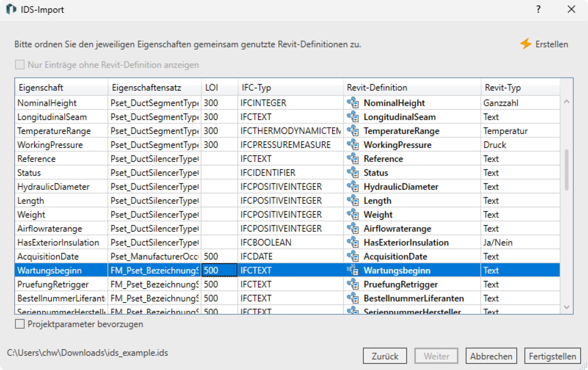This screenshot has height=370, width=588.
Task: Select the TemperatureRange property cell
Action: [x=61, y=131]
